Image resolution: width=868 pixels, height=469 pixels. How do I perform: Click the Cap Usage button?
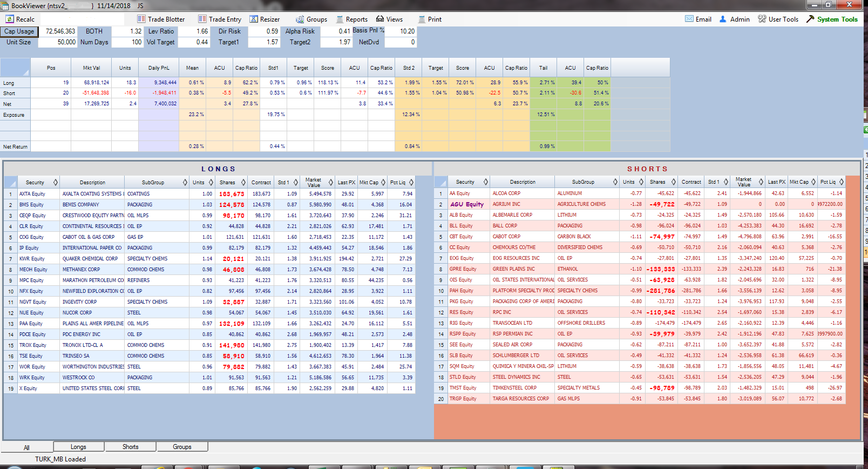pyautogui.click(x=19, y=31)
